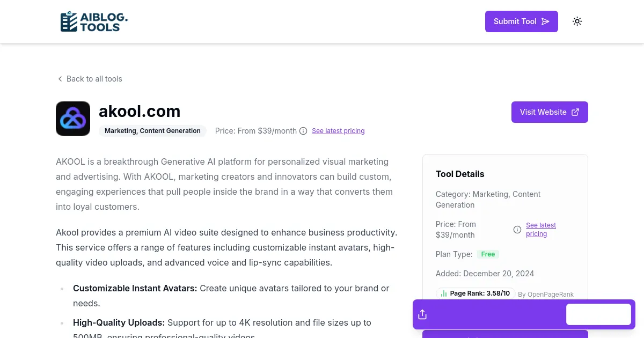The height and width of the screenshot is (338, 644).
Task: Click the 'By OpenPageRank' text
Action: 546,294
